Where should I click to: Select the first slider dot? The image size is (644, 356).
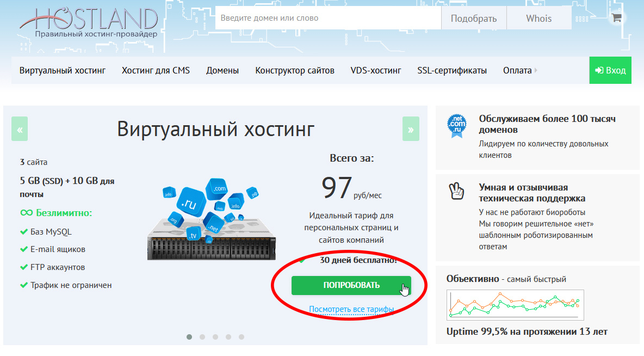point(189,337)
